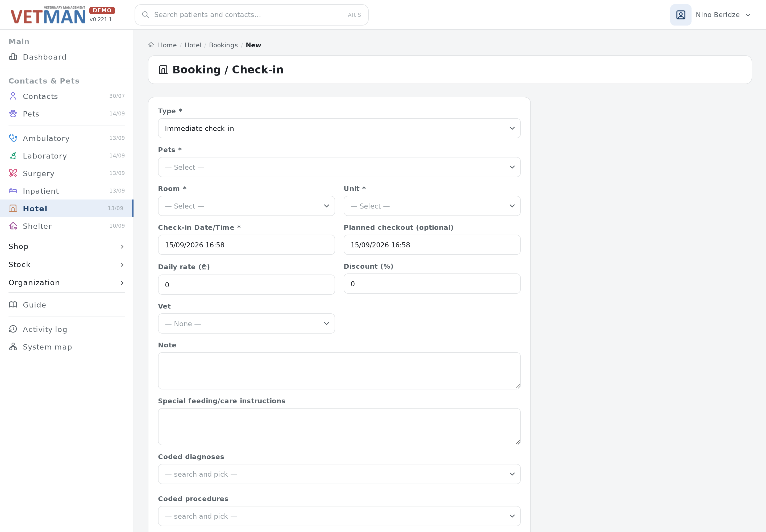Open Contacts in sidebar

40,96
